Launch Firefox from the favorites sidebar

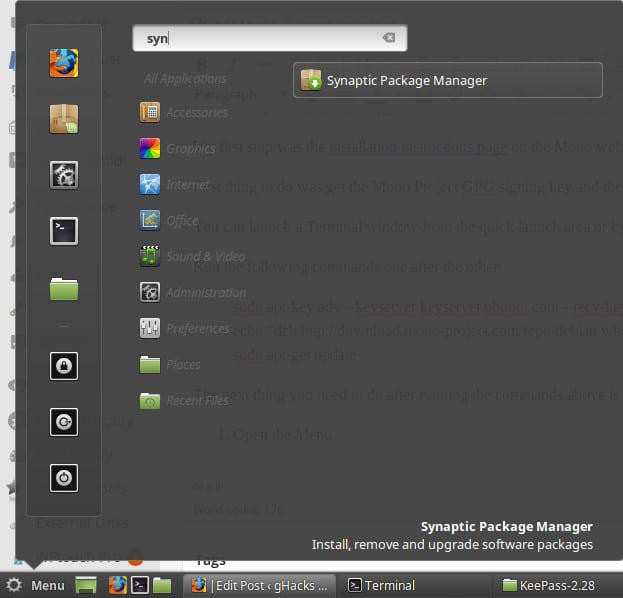64,63
